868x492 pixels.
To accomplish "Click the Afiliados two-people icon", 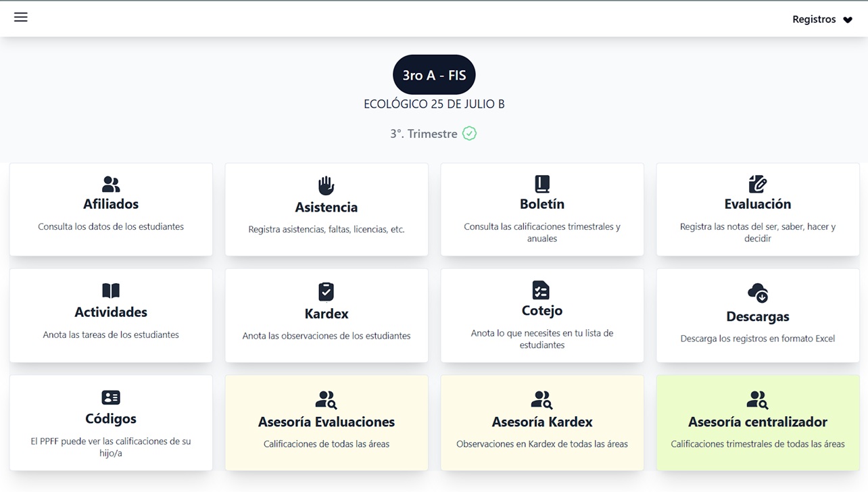I will click(x=110, y=184).
